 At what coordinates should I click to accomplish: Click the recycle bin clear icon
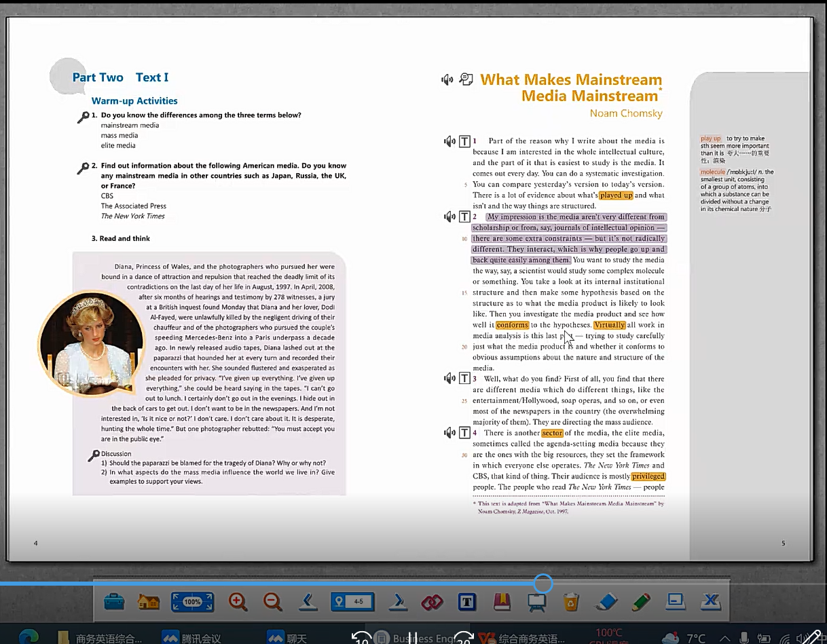click(x=571, y=601)
